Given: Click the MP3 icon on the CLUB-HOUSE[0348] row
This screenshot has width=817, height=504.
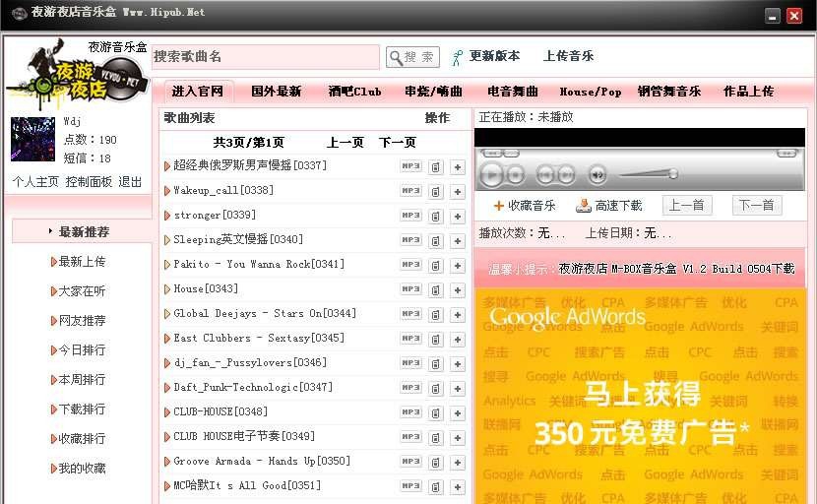Looking at the screenshot, I should coord(411,412).
